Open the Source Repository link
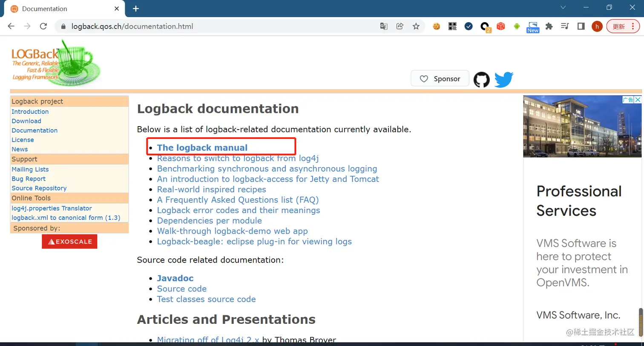The image size is (644, 346). pos(39,188)
